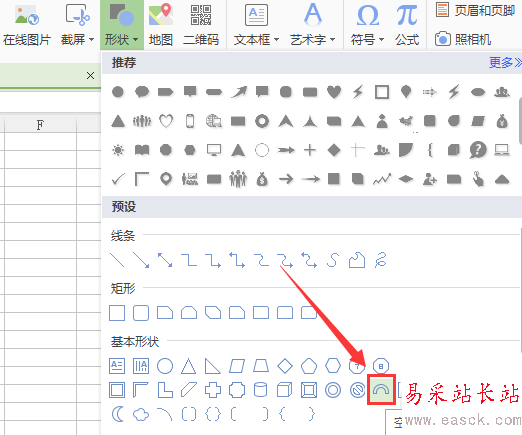Viewport: 522px width, 435px height.
Task: Select the cube basic shape
Action: point(285,390)
